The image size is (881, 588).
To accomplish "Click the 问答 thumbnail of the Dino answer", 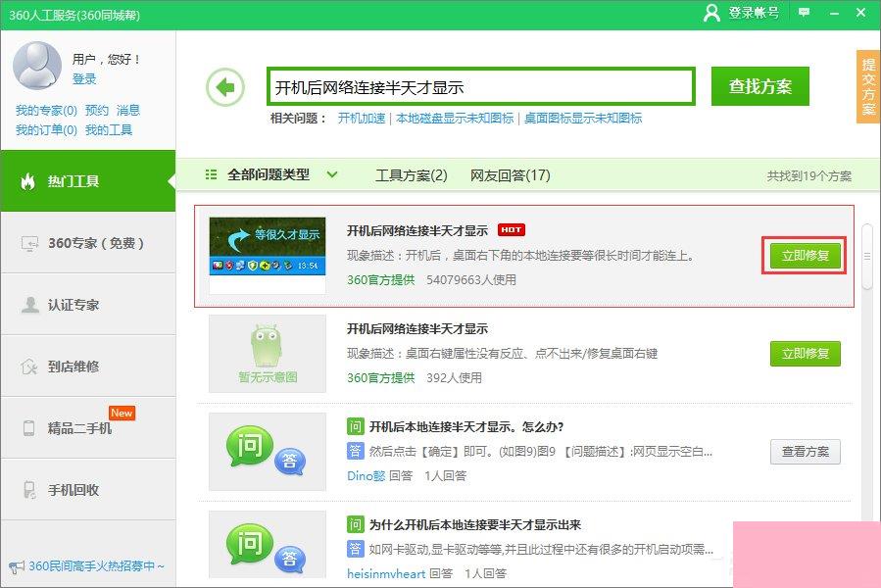I will pos(268,452).
